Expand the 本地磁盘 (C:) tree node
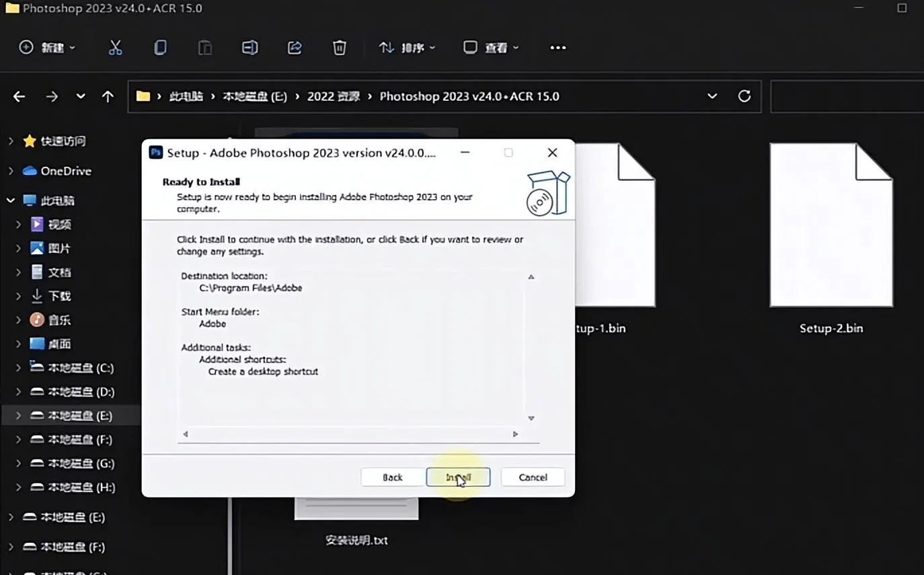924x575 pixels. pos(19,368)
